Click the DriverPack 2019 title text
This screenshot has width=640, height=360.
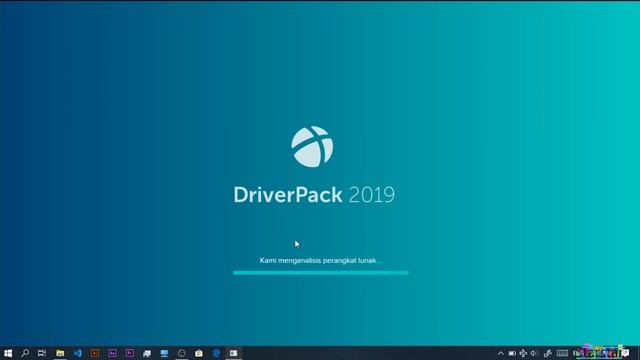[314, 195]
